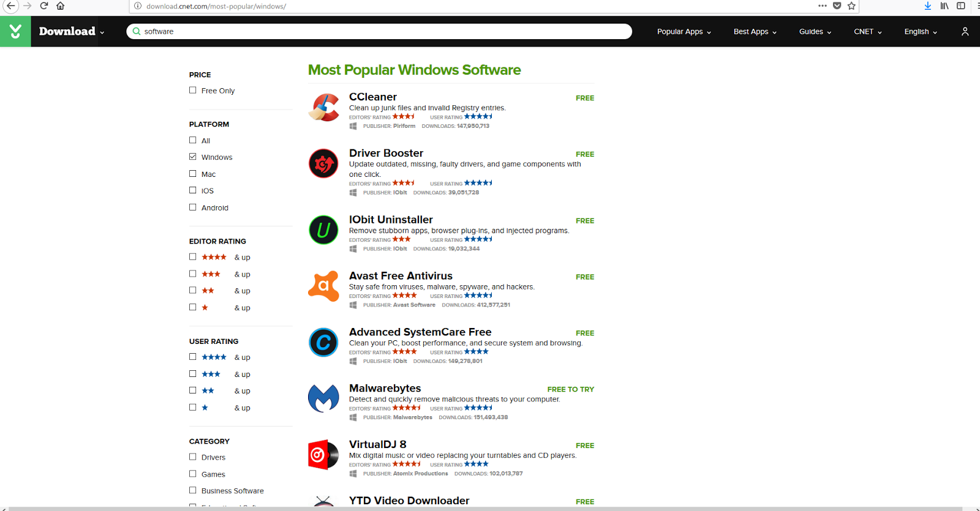
Task: Click FREE TO TRY label on Malwarebytes
Action: pyautogui.click(x=570, y=389)
